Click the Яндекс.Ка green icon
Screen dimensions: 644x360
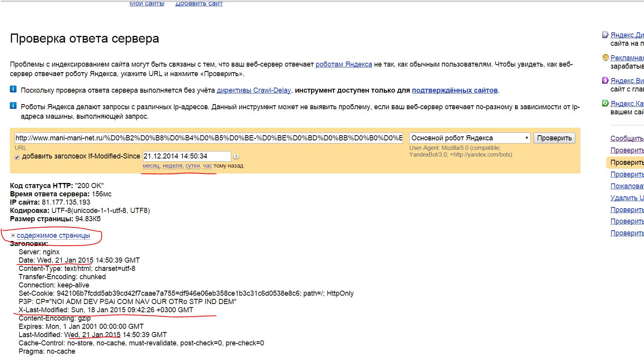[605, 103]
